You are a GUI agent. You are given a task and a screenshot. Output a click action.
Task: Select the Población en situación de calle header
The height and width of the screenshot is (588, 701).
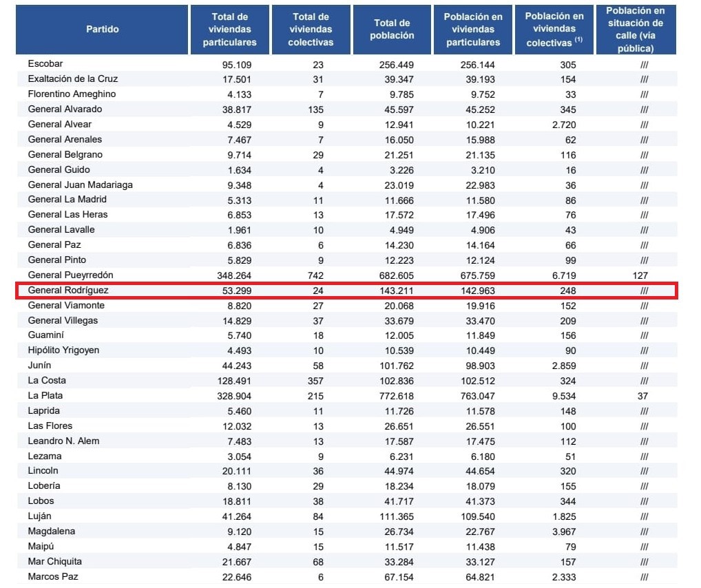point(636,30)
